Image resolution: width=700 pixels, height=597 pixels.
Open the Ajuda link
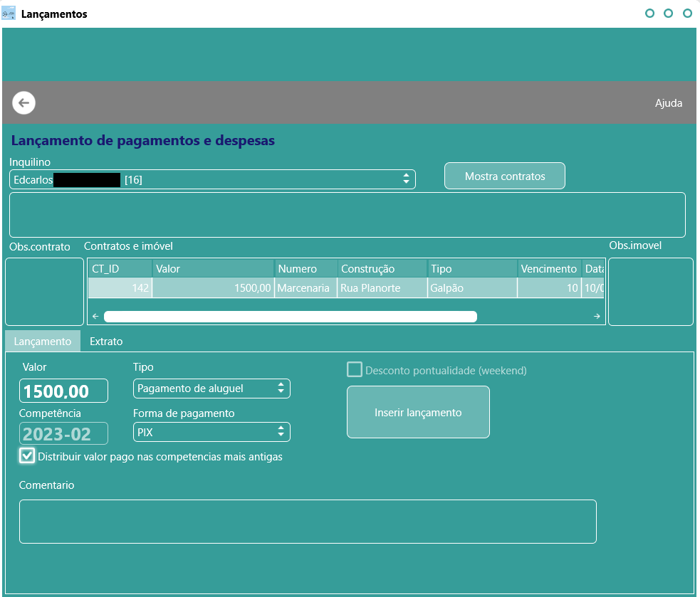point(668,103)
